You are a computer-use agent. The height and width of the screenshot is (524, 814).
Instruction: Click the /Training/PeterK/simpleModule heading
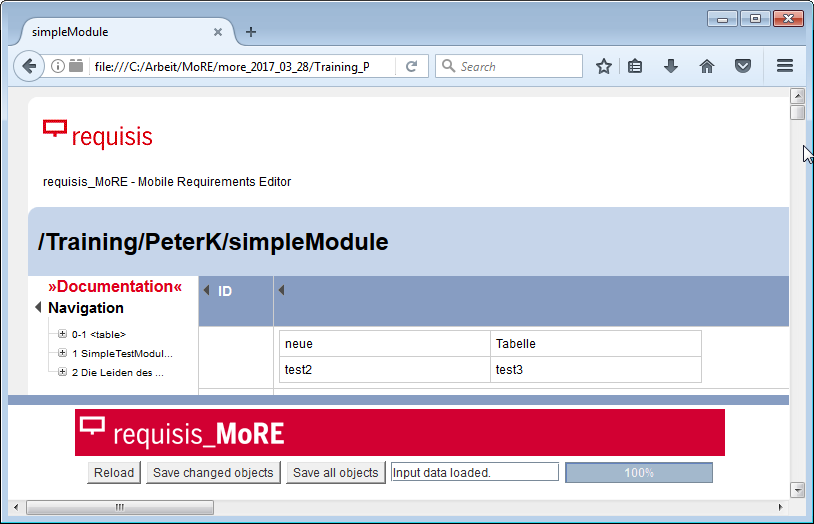[213, 242]
